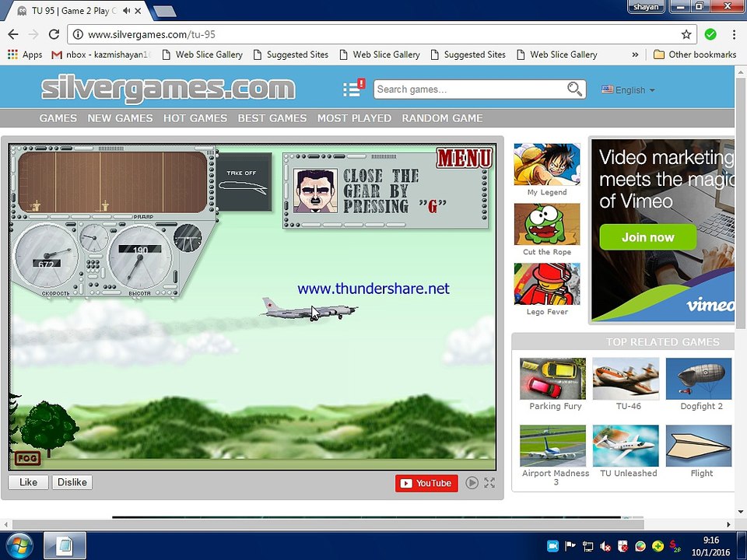Open the Lego Fever thumbnail
This screenshot has width=747, height=560.
pos(547,284)
